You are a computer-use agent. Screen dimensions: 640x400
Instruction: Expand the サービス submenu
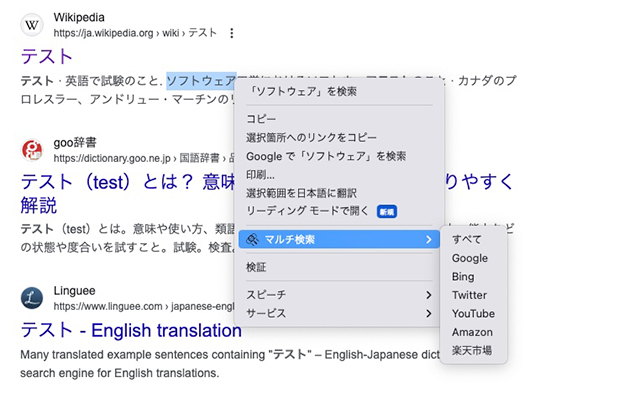click(429, 313)
